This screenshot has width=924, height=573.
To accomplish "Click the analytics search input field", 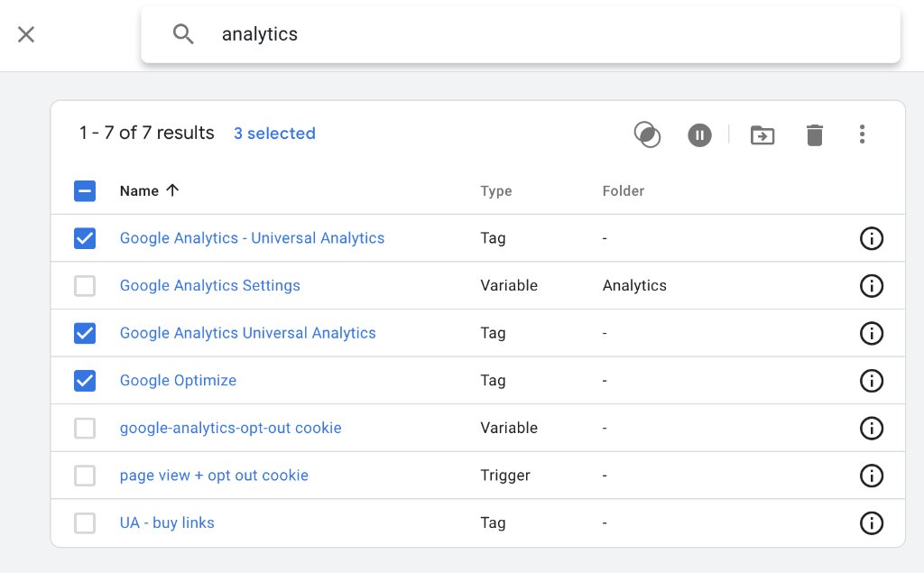I will [521, 34].
